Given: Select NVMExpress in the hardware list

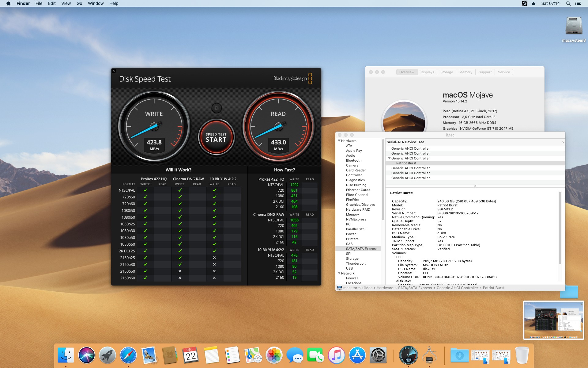Looking at the screenshot, I should coord(356,219).
